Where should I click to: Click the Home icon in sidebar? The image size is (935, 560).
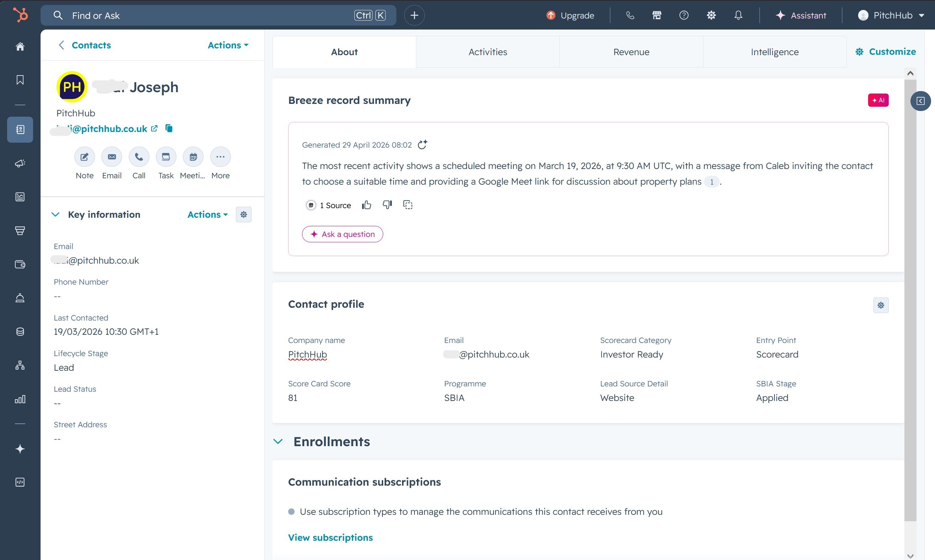coord(20,46)
